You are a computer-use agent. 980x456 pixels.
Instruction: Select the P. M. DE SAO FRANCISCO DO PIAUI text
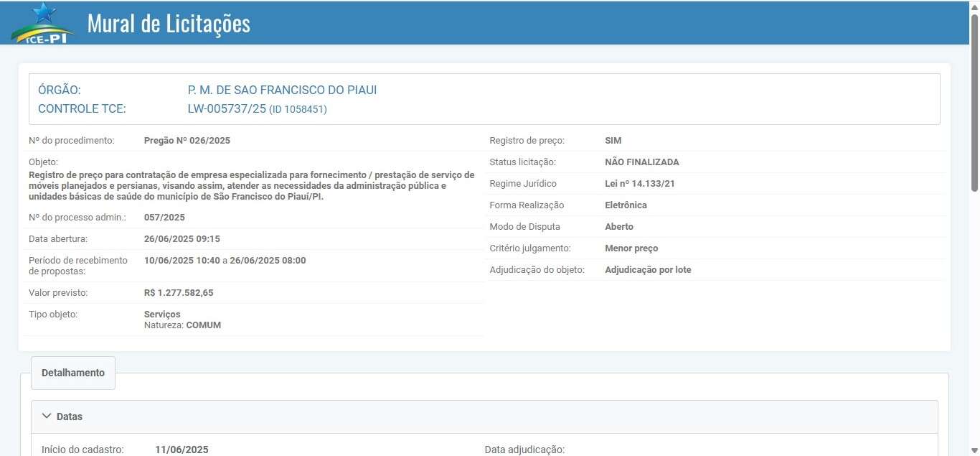point(282,90)
